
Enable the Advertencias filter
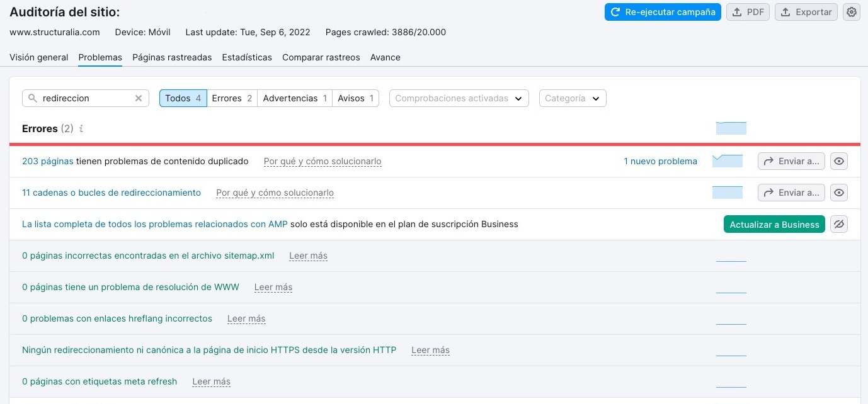(x=294, y=98)
